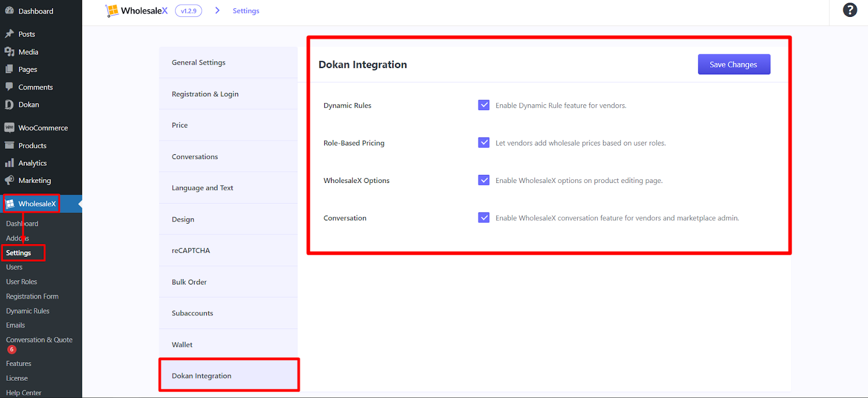Select Dokan Integration tab
The image size is (868, 398).
pyautogui.click(x=228, y=375)
